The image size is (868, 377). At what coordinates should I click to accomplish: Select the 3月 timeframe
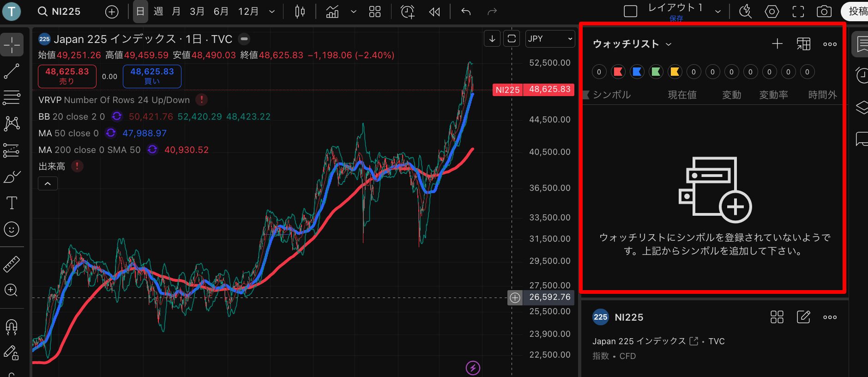point(197,12)
